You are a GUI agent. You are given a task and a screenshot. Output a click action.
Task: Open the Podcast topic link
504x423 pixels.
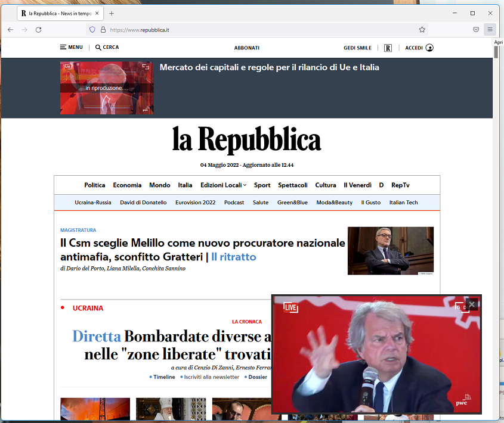234,203
